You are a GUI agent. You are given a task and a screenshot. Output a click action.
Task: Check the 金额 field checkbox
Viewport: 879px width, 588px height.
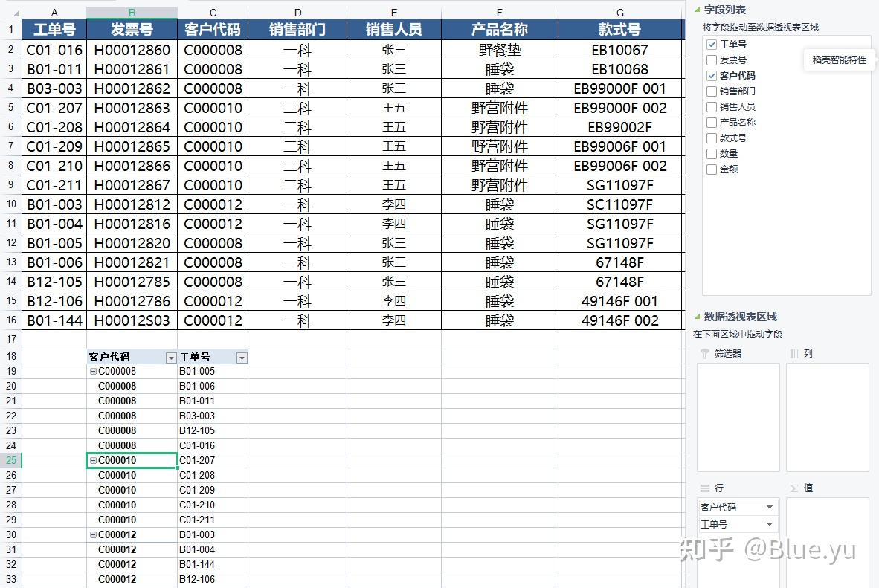(x=712, y=169)
